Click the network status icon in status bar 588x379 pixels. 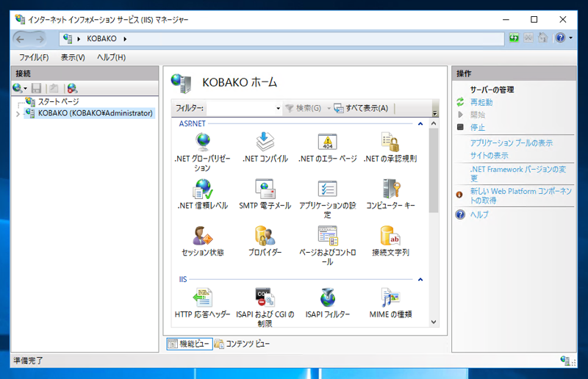[x=565, y=360]
